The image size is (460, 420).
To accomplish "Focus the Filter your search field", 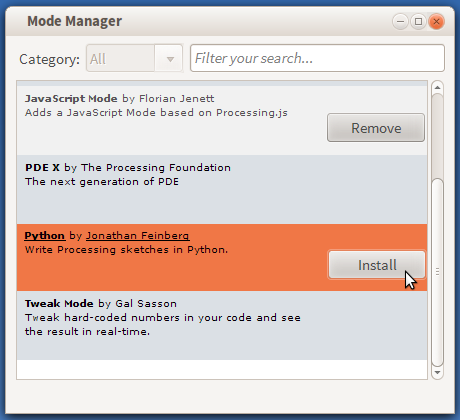I will [317, 58].
